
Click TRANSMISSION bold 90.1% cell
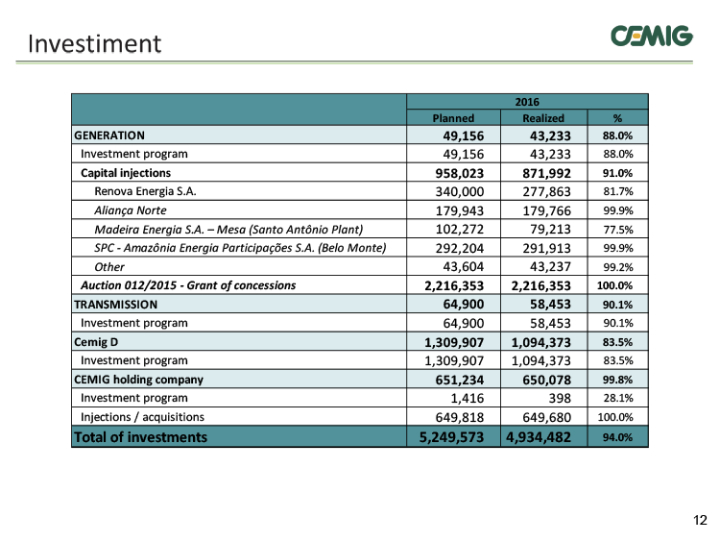coord(618,304)
